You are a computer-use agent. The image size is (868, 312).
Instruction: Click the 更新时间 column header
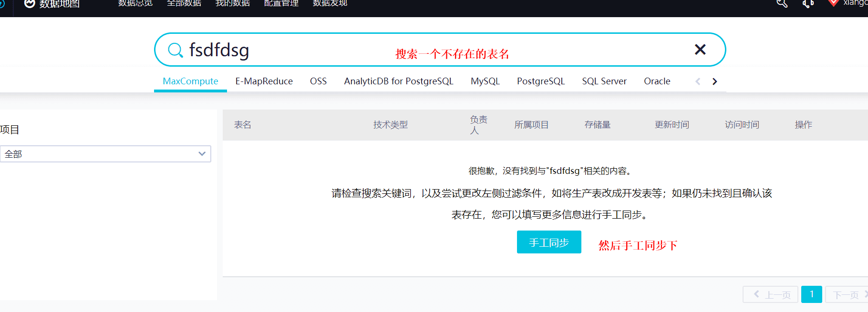(672, 125)
